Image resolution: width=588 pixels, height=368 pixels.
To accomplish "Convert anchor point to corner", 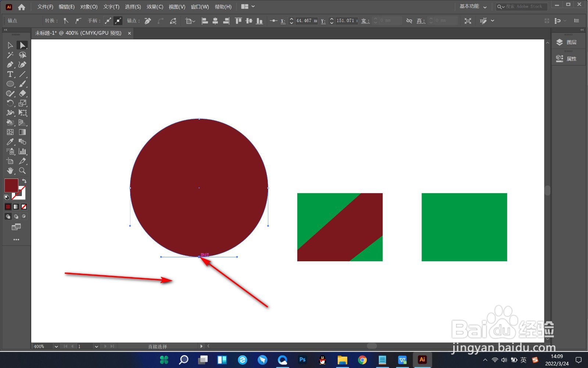I will [66, 21].
